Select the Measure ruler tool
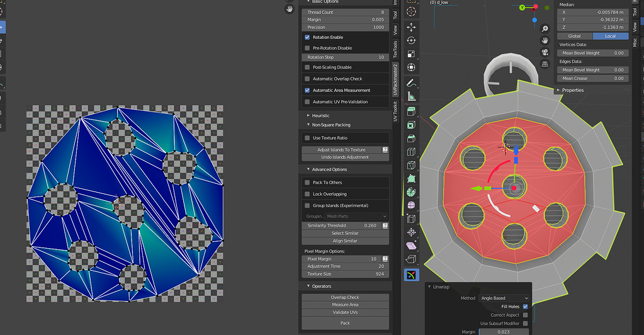Screen dimensions: 644x335 point(411,96)
